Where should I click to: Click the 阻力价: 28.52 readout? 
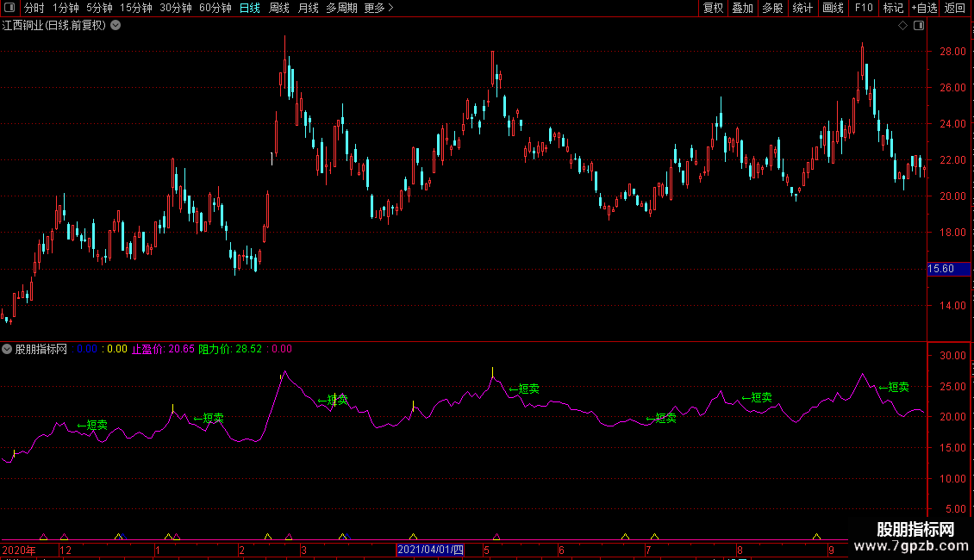[230, 349]
